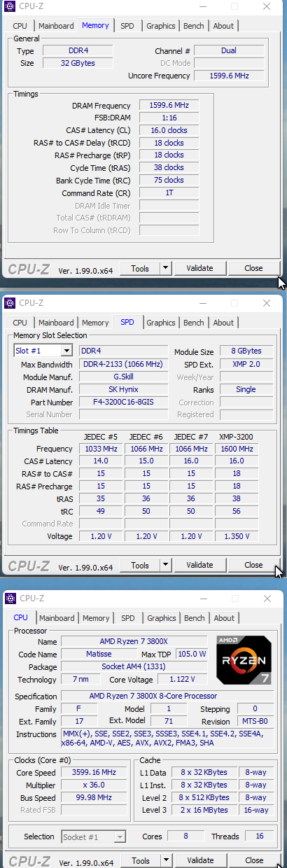Open the Mainboard tab in the Memory timings window
Viewport: 287px width, 868px height.
click(56, 26)
